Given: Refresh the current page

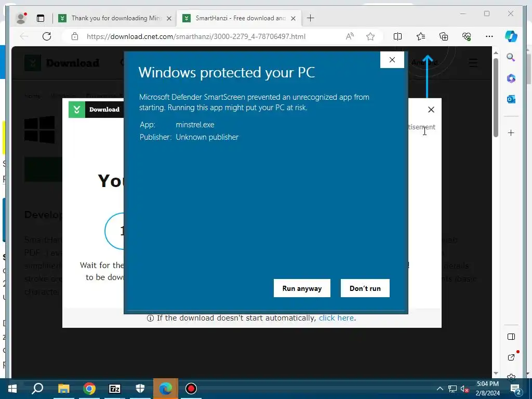Looking at the screenshot, I should (x=47, y=36).
